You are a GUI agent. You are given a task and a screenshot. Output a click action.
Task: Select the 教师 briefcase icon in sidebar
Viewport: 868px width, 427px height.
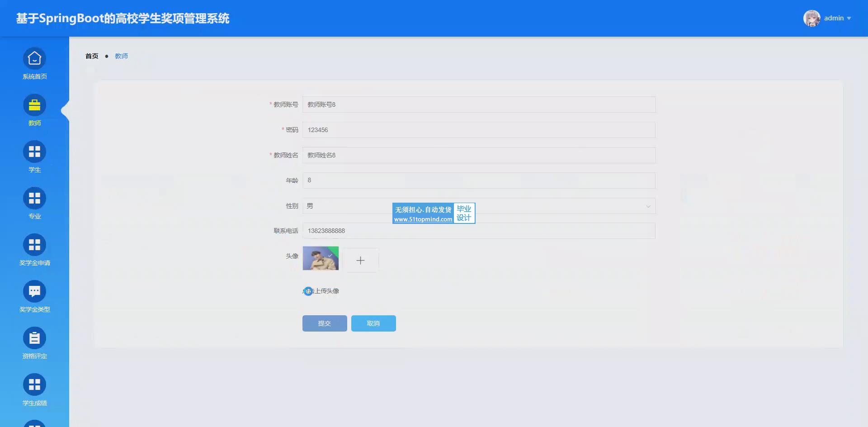(34, 105)
